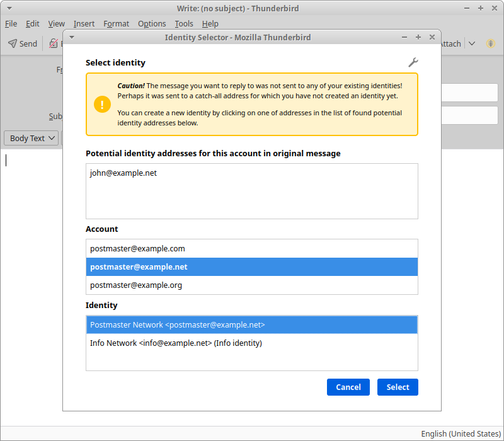Viewport: 504px width, 441px height.
Task: Click the yellow caution exclamation icon
Action: 102,105
